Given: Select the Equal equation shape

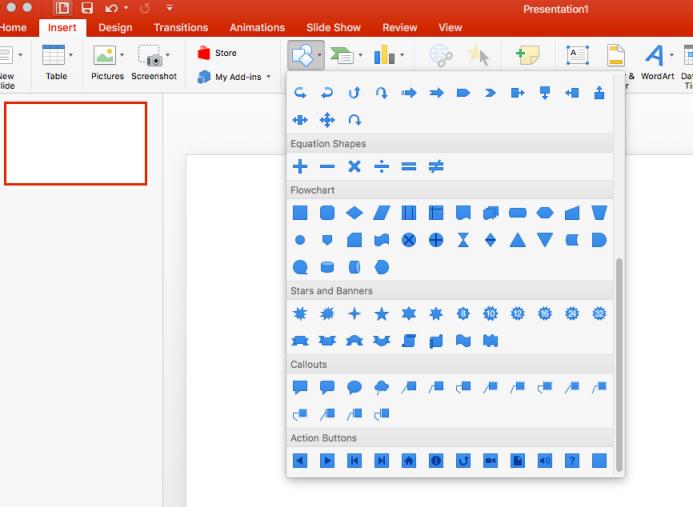Looking at the screenshot, I should point(409,167).
